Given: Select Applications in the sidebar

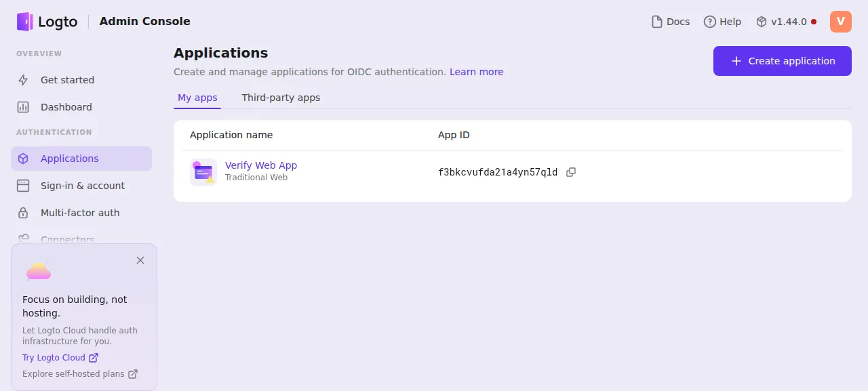Looking at the screenshot, I should (81, 159).
